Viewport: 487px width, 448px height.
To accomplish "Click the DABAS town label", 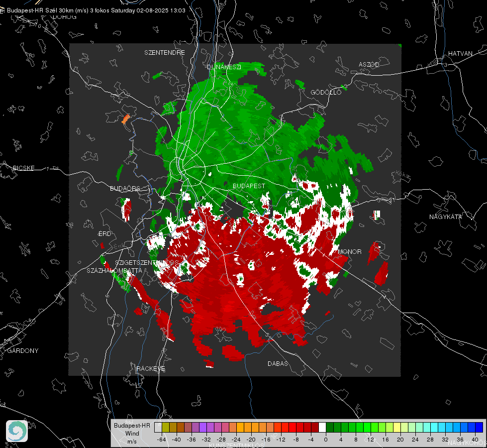I will (278, 363).
